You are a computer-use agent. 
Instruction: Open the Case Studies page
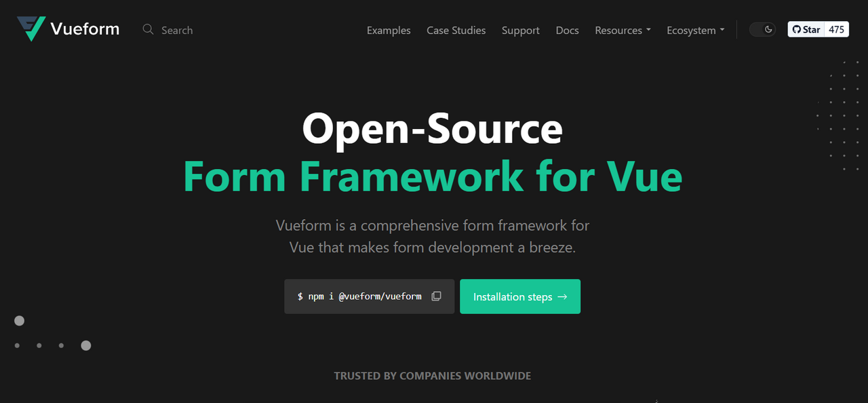click(x=456, y=30)
